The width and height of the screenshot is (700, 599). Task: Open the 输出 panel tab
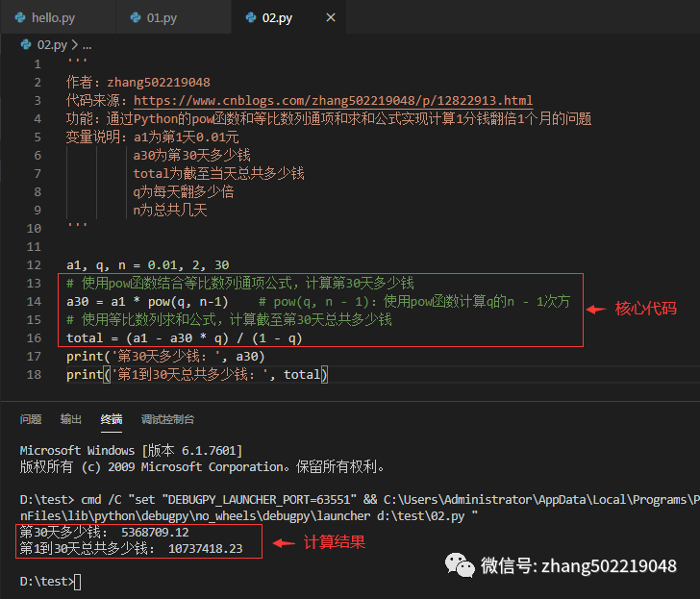click(71, 419)
